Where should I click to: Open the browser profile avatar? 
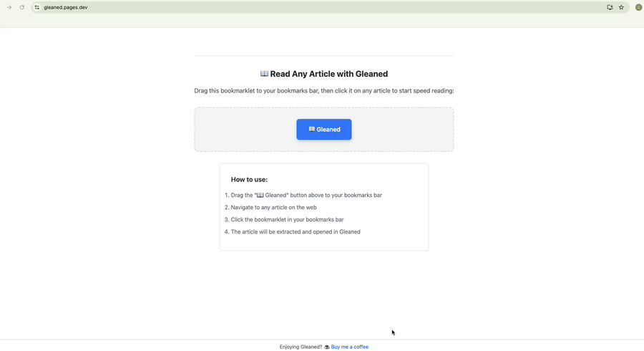639,7
